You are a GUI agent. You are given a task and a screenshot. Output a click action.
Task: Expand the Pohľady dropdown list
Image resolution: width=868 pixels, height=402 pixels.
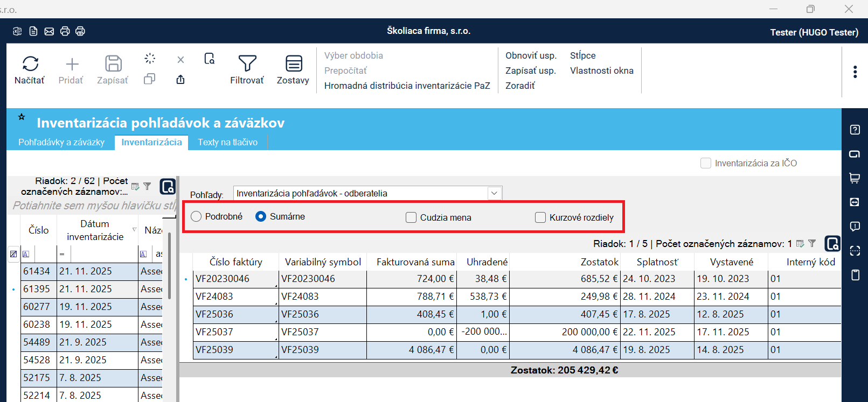pos(494,193)
